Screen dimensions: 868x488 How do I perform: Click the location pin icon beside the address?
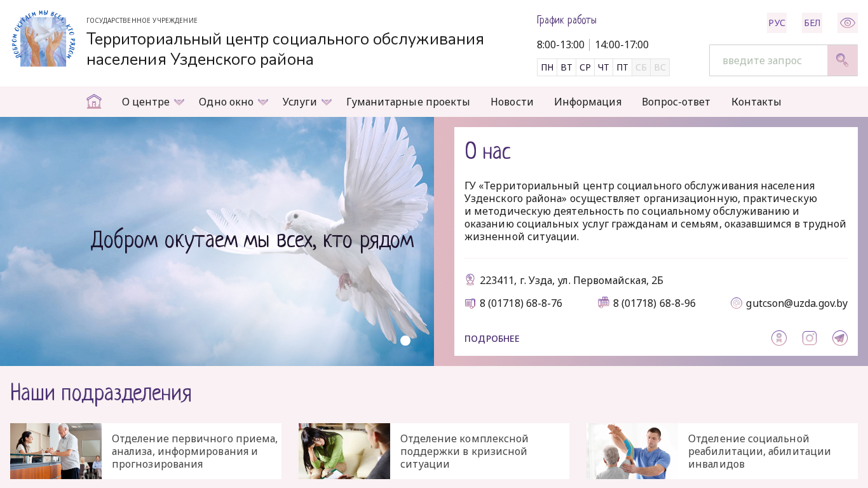[x=470, y=280]
